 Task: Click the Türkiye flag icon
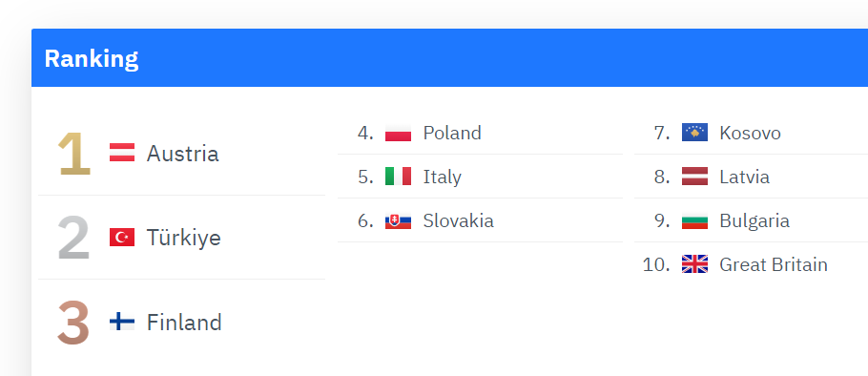point(122,237)
